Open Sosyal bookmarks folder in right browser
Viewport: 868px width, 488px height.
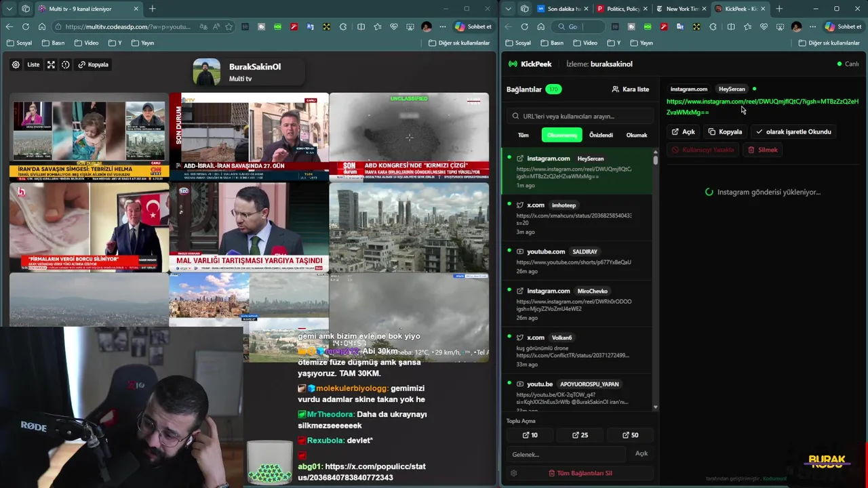tap(518, 43)
